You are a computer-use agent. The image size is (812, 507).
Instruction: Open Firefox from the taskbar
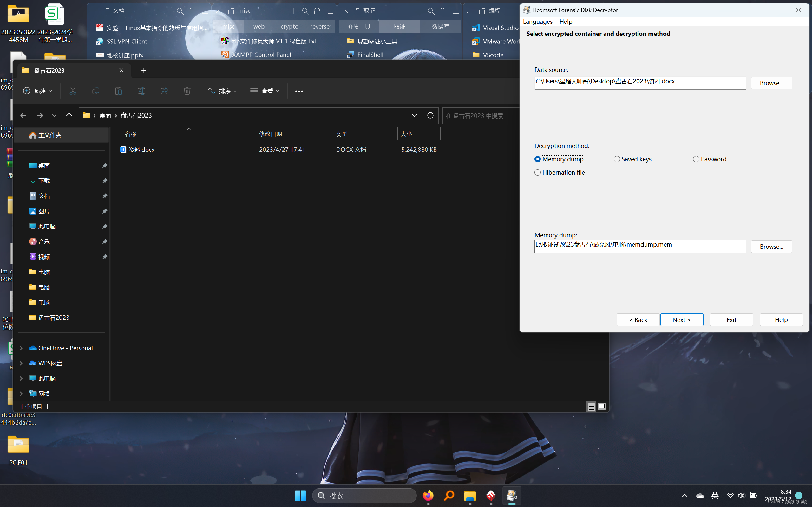(x=428, y=495)
